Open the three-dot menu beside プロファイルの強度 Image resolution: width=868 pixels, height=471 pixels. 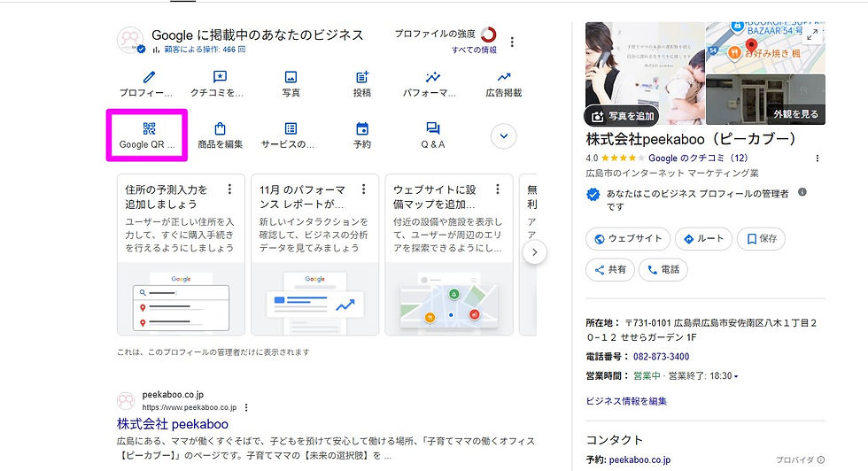click(x=512, y=42)
